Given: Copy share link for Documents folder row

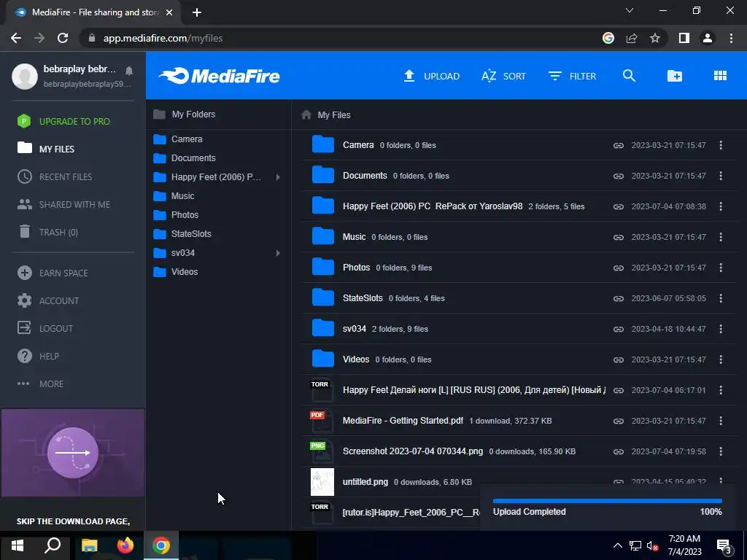Looking at the screenshot, I should coord(619,176).
